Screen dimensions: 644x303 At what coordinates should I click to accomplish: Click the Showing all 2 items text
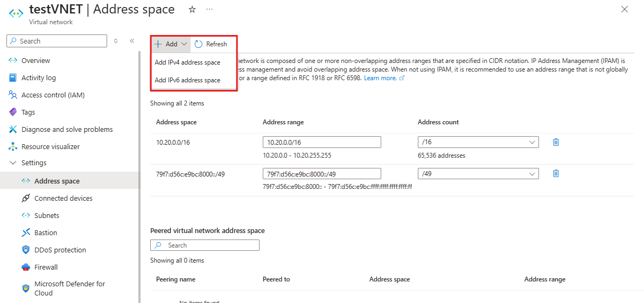(177, 103)
